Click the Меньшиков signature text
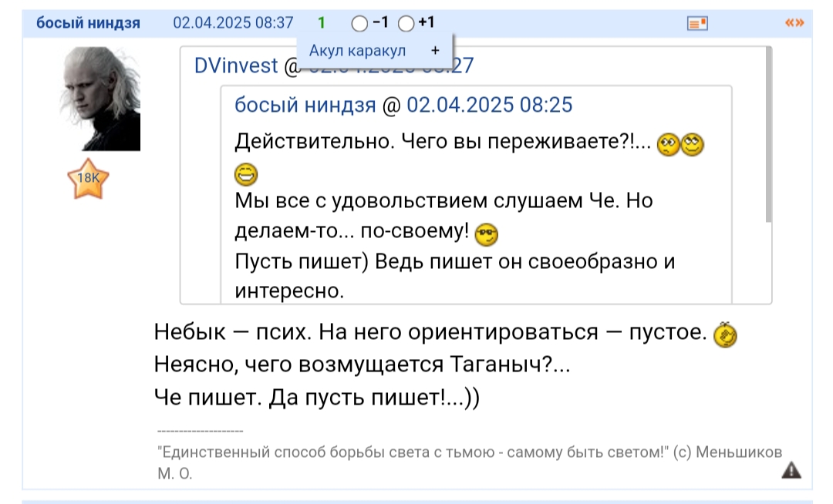Viewport: 833px width, 504px height. 469,452
